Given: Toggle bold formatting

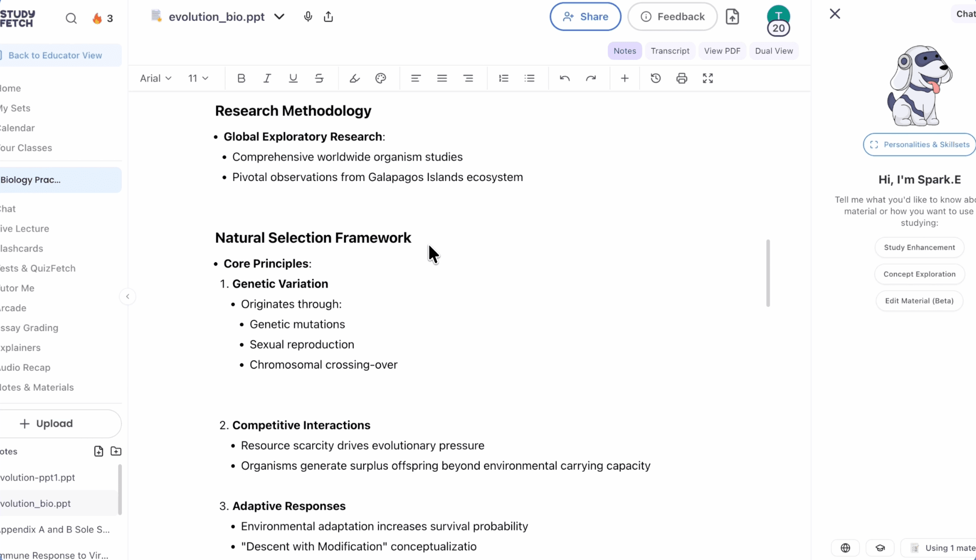Looking at the screenshot, I should click(x=241, y=78).
